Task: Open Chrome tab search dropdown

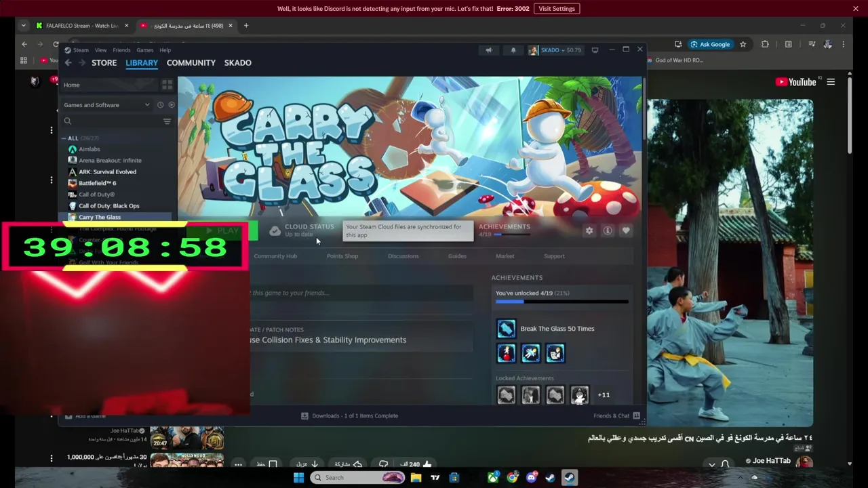Action: point(24,26)
